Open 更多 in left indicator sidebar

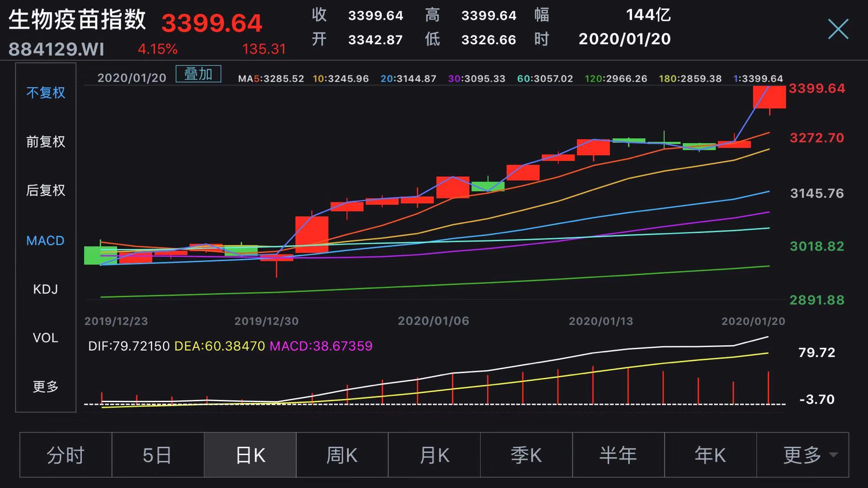[46, 386]
